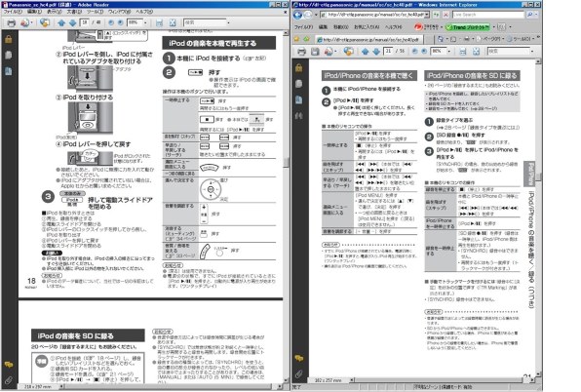Open the search options dropdown arrow in Adobe Reader
Viewport: 581px width, 392px height.
[228, 23]
